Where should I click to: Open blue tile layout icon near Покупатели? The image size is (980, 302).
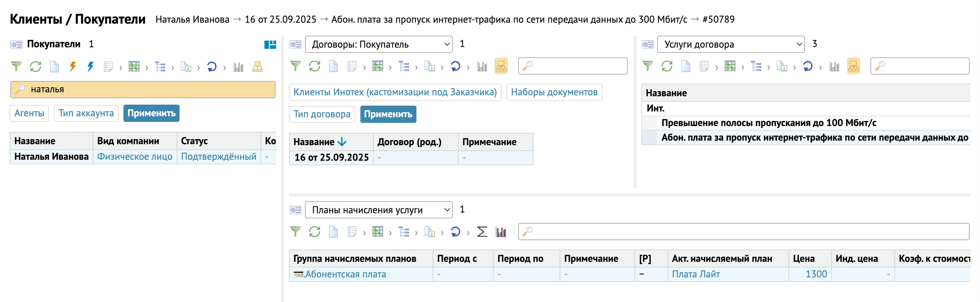tap(270, 45)
